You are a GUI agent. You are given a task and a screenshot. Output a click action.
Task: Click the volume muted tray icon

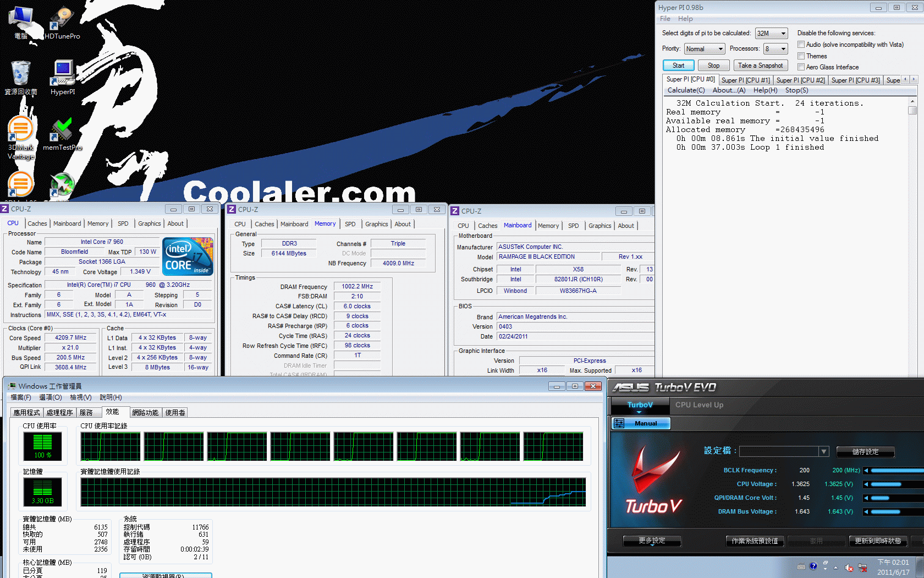point(849,568)
